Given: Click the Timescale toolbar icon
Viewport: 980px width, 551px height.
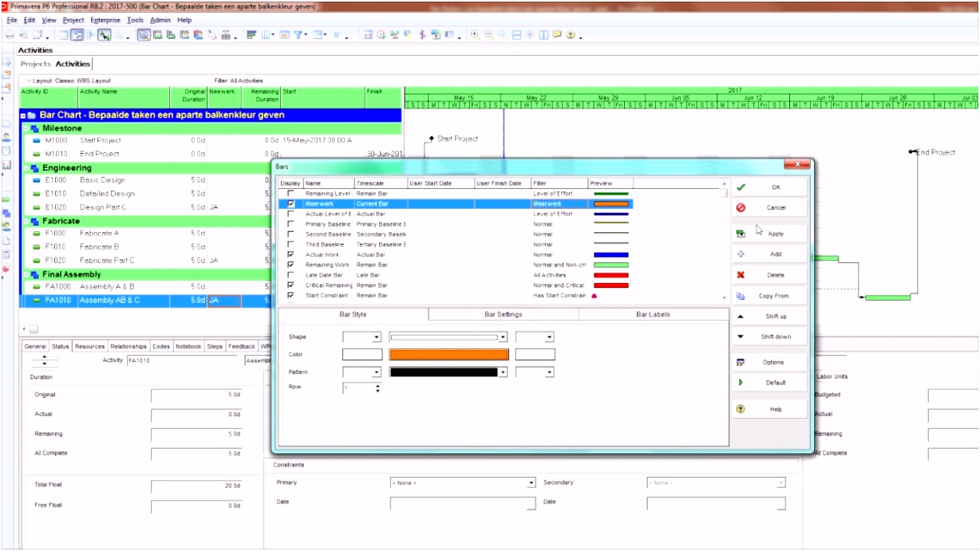Looking at the screenshot, I should [284, 35].
